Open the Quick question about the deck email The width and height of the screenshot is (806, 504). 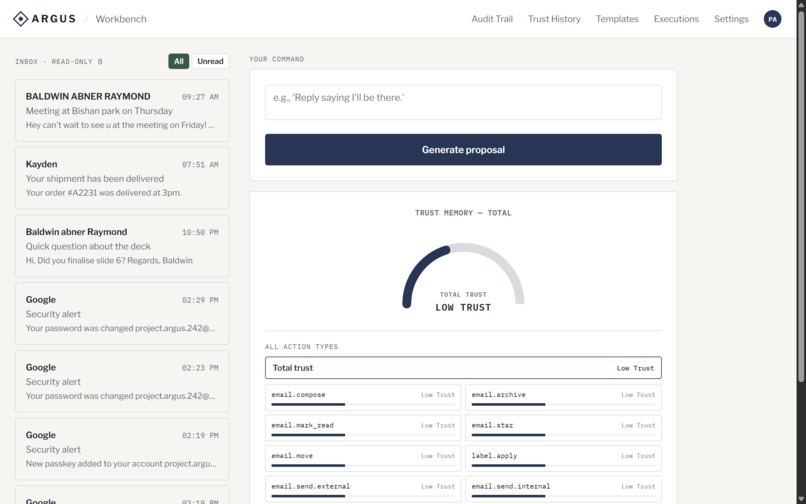(x=122, y=246)
